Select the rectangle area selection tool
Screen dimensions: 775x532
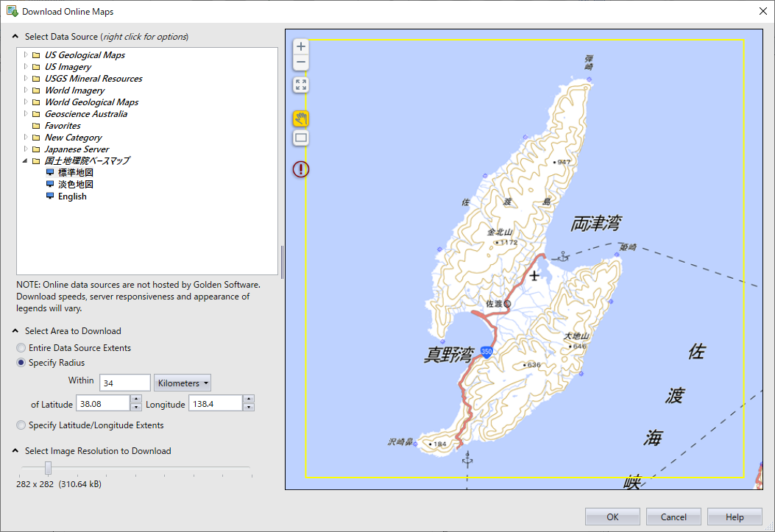[x=300, y=138]
